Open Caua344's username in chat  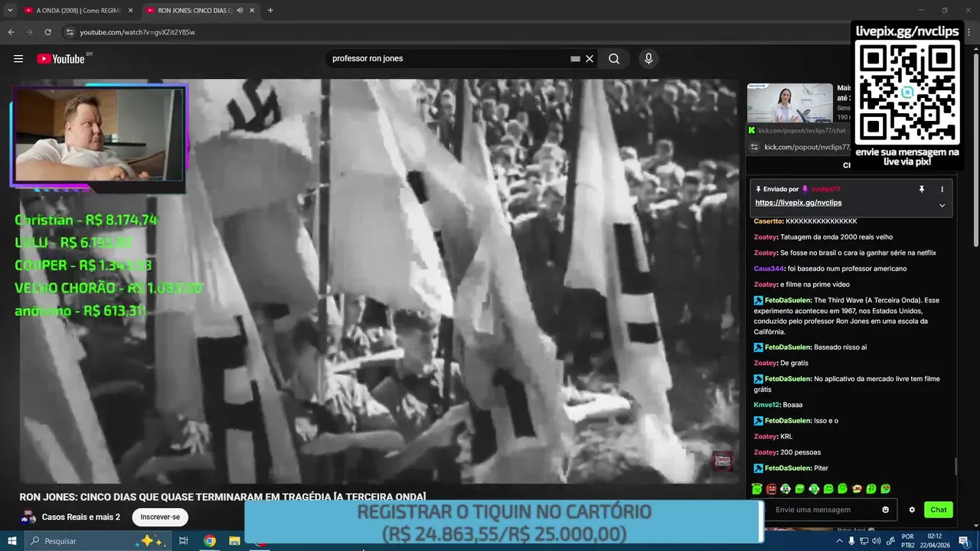(769, 269)
